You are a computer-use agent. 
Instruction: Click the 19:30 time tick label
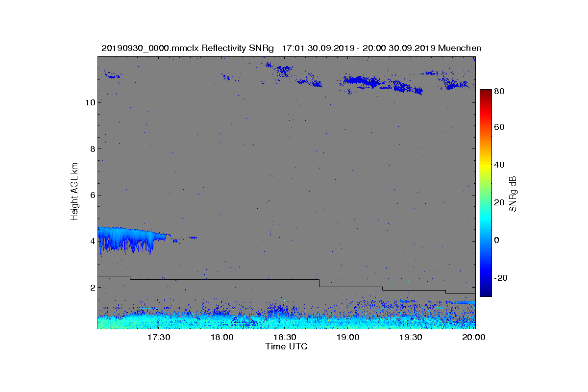411,337
